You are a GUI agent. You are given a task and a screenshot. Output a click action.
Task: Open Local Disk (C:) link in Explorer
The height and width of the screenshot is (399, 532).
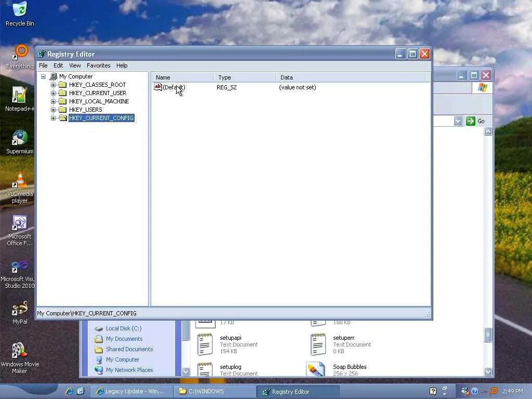124,328
